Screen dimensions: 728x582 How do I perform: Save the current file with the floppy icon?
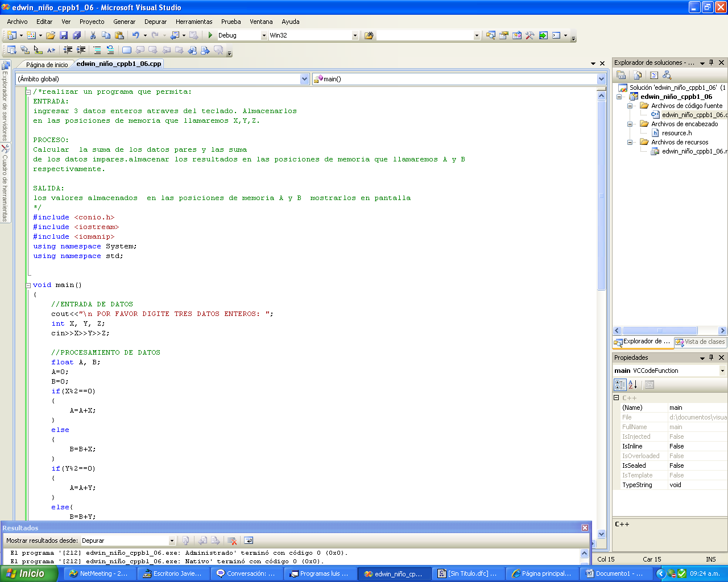coord(64,35)
